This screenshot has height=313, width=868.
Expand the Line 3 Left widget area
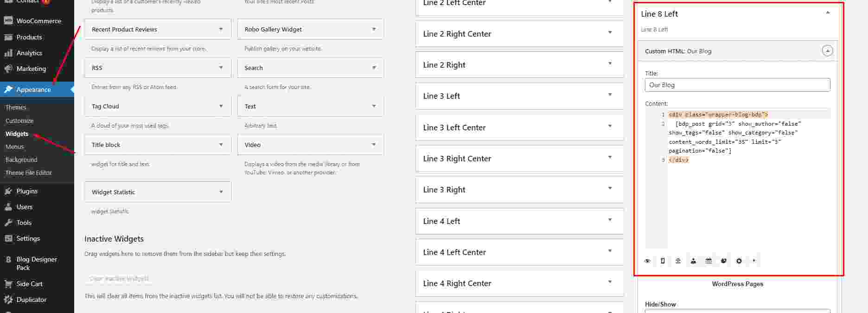610,95
